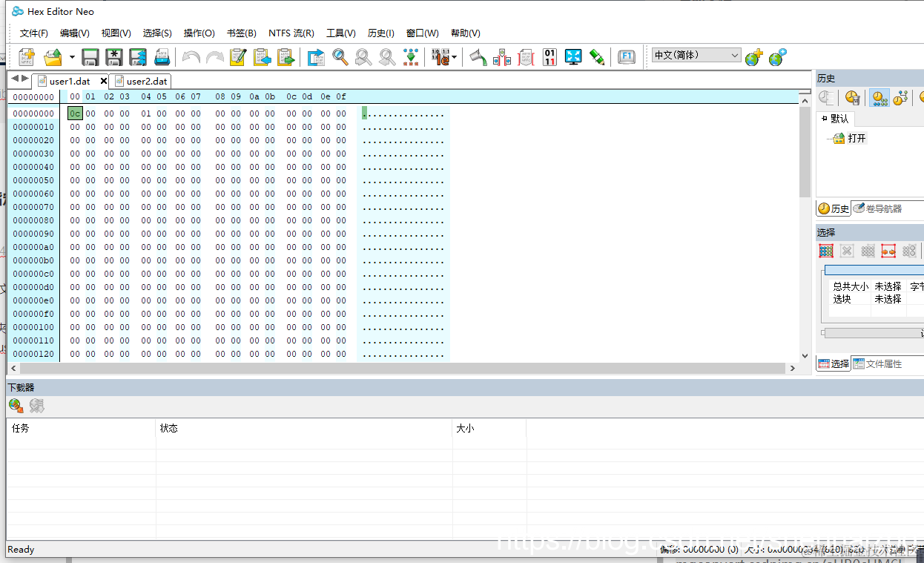924x563 pixels.
Task: Click the blue fullscreen monitor icon
Action: tap(573, 57)
